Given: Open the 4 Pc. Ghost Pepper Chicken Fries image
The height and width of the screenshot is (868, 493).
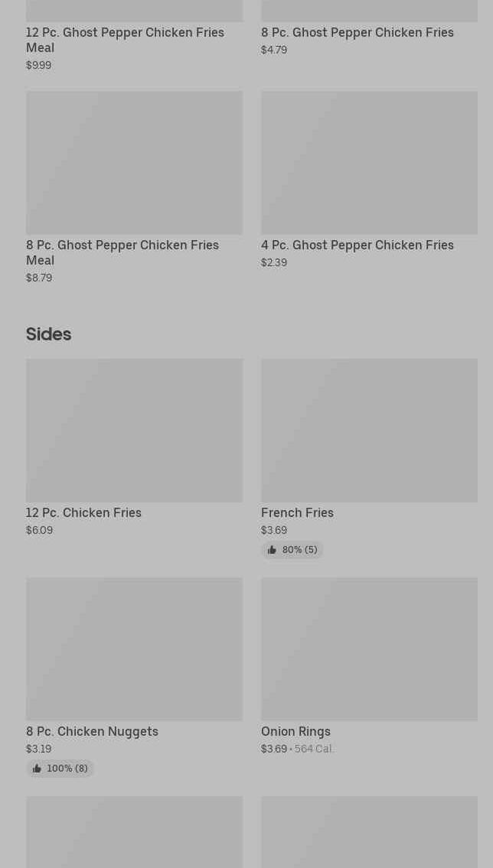Looking at the screenshot, I should [x=369, y=163].
